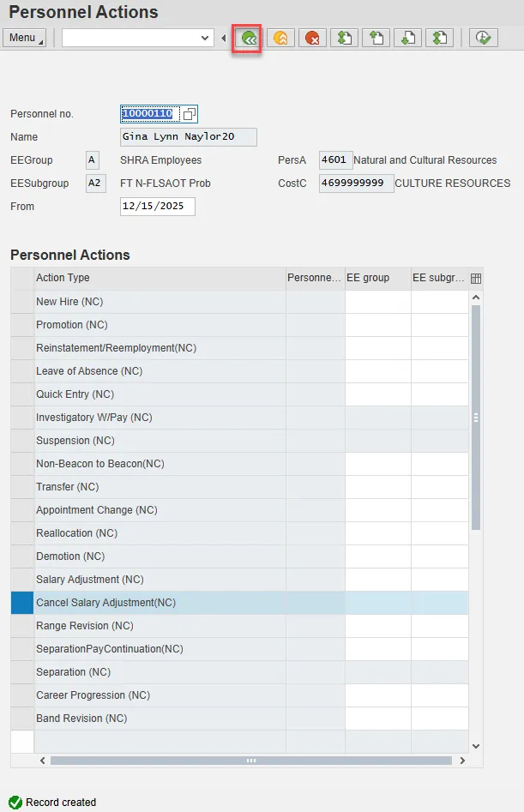Go to last page icon
The image size is (524, 812).
(x=440, y=38)
